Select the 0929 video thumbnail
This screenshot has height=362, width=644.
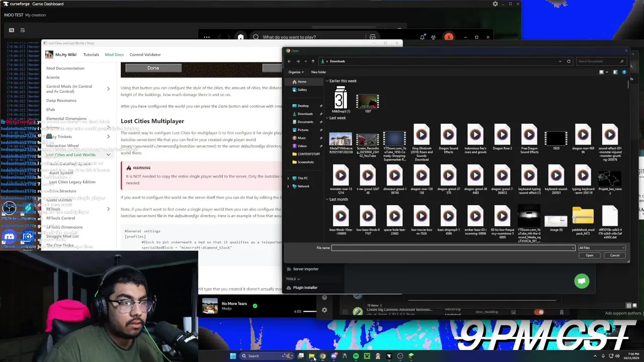pos(556,140)
